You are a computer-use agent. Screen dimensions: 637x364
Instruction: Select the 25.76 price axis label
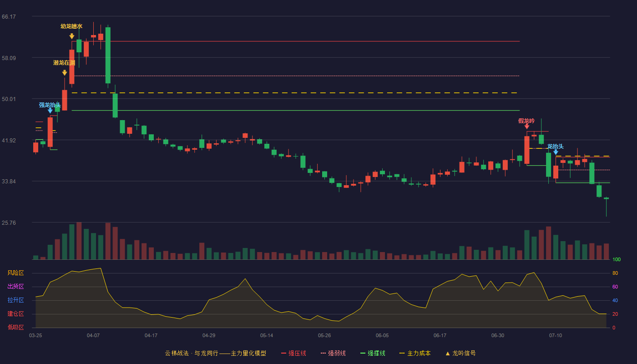[9, 223]
